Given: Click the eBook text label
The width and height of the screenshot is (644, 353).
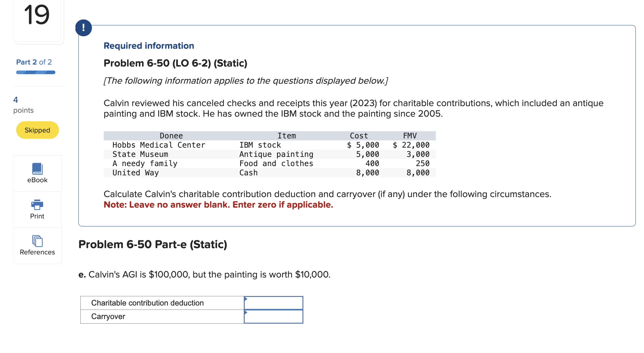Looking at the screenshot, I should tap(37, 180).
